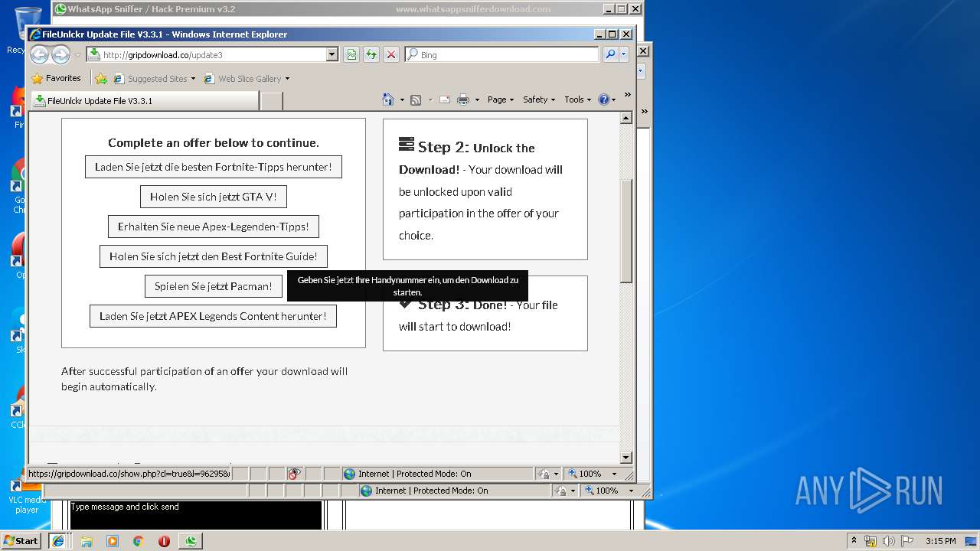Open the Help question mark menu
The width and height of the screenshot is (980, 551).
coord(606,99)
